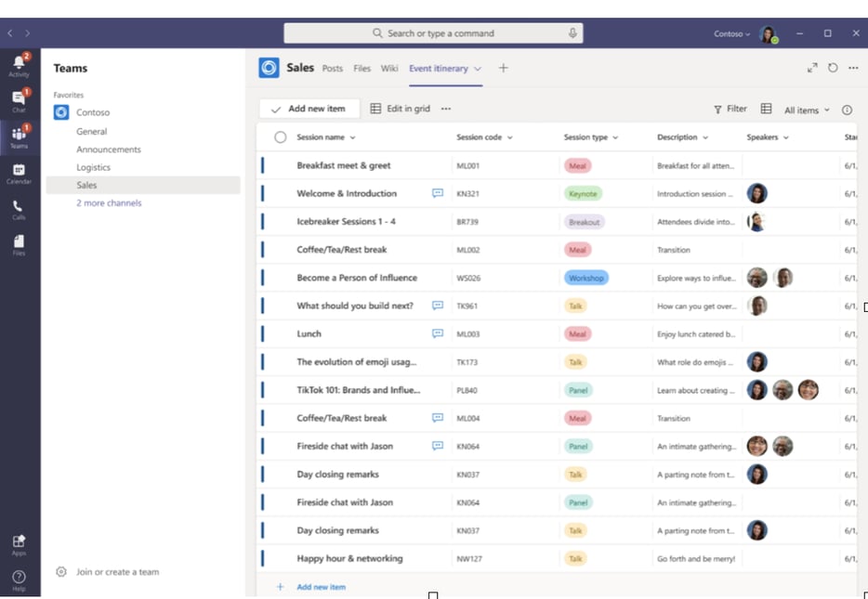Open the comment icon on the Lunch row
Image resolution: width=868 pixels, height=599 pixels.
438,334
